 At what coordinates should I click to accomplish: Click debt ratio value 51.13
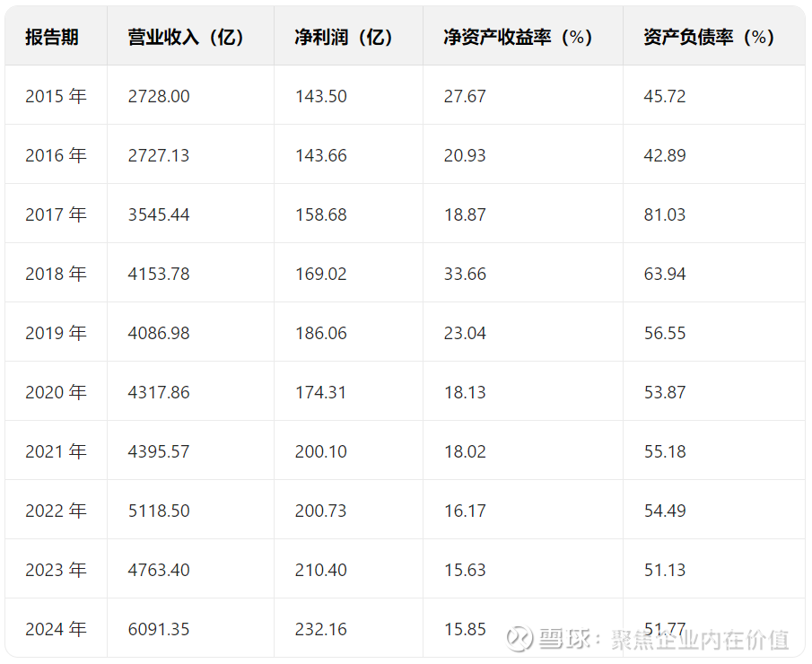click(x=665, y=570)
